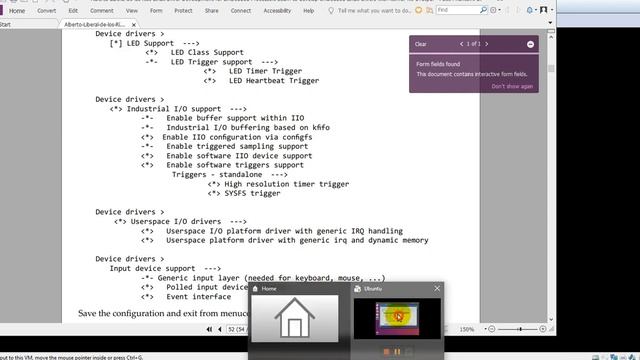Click inside the Find text field
This screenshot has width=640, height=360.
pyautogui.click(x=457, y=10)
